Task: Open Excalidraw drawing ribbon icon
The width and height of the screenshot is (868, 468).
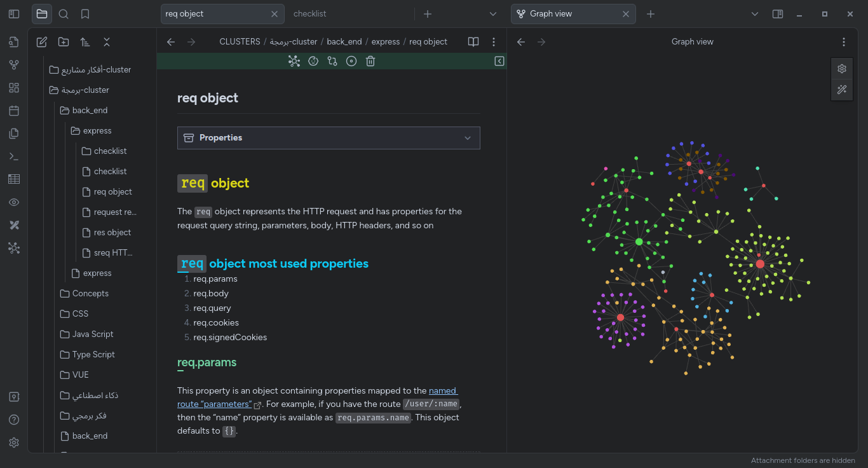Action: (x=14, y=225)
